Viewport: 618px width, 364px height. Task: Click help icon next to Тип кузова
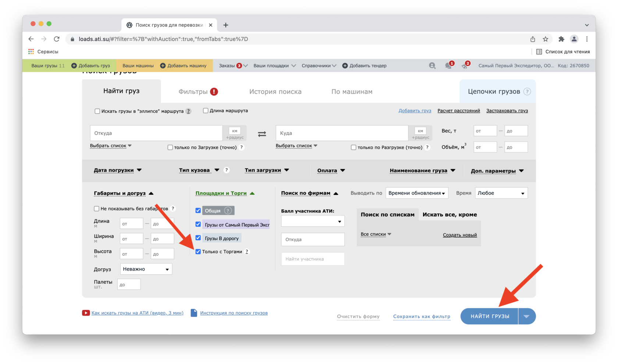(227, 170)
